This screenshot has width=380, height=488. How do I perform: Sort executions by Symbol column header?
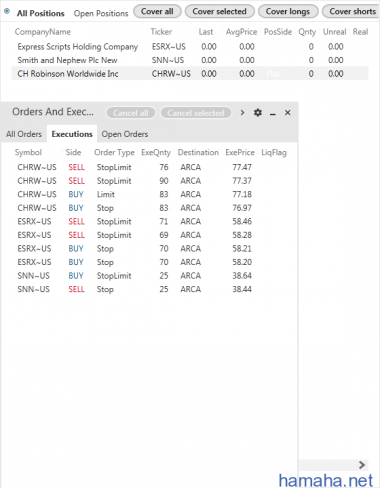[x=28, y=153]
